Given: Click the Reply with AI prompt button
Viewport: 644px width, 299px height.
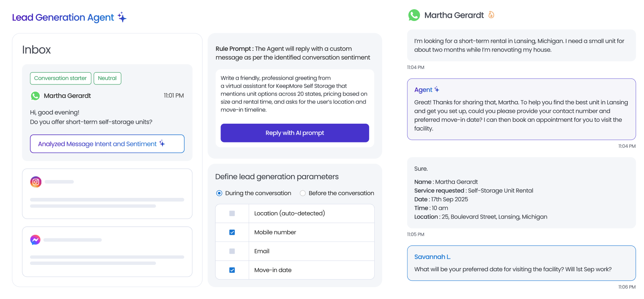Looking at the screenshot, I should tap(295, 133).
